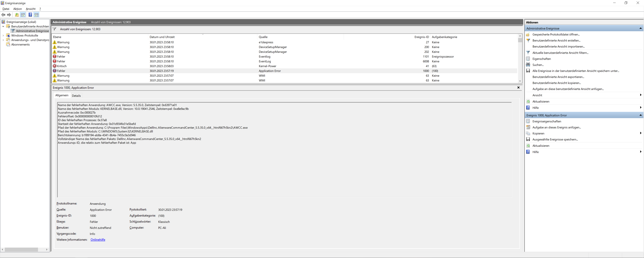Screen dimensions: 644x258
Task: Open Gespeicherte Protokolldatei öffnen action
Action: click(556, 34)
